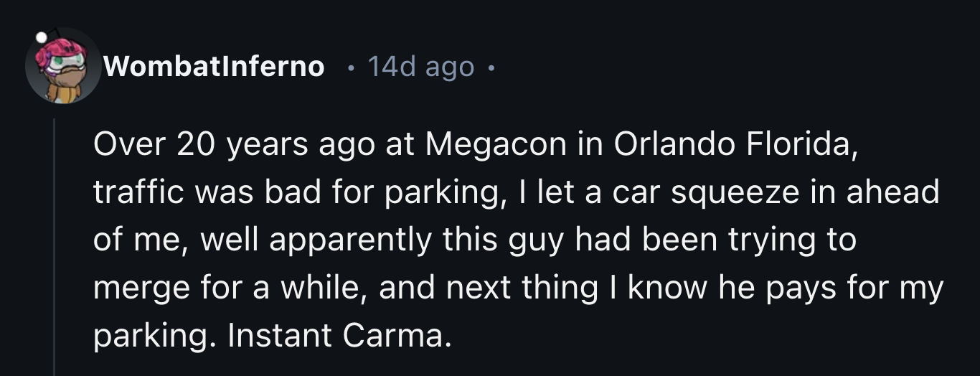Click the word "parking." on the last line
980x376 pixels.
click(x=154, y=335)
